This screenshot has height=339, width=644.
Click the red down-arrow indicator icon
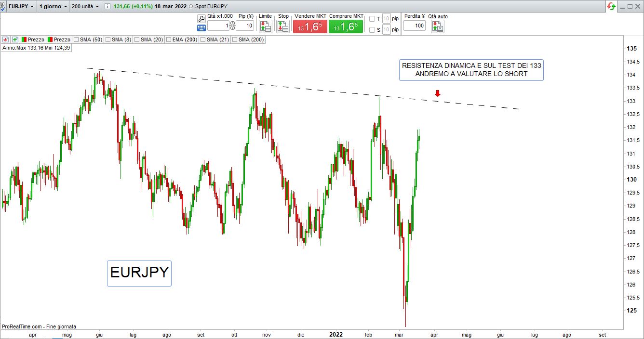[6, 39]
